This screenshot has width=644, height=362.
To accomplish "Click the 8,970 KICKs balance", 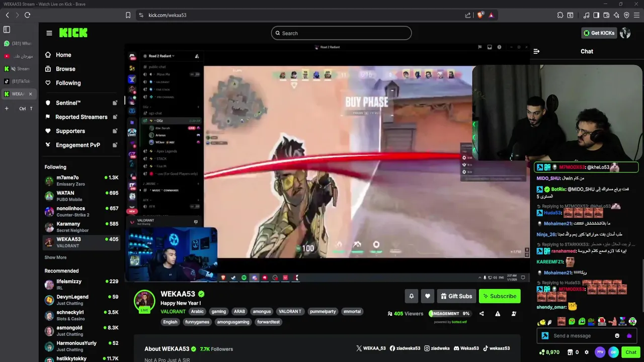I will click(549, 352).
